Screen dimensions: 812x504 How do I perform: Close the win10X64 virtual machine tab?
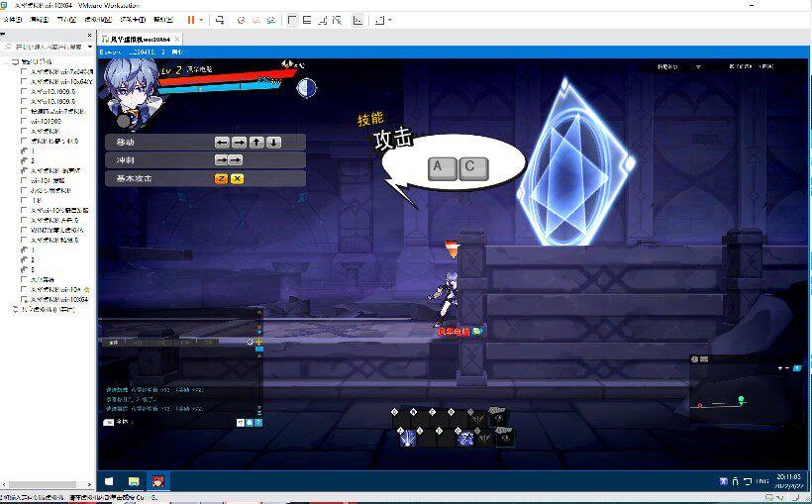click(177, 39)
